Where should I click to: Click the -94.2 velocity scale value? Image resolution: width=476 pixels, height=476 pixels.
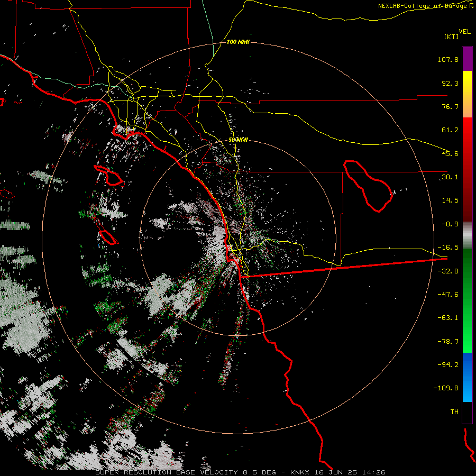pos(448,365)
